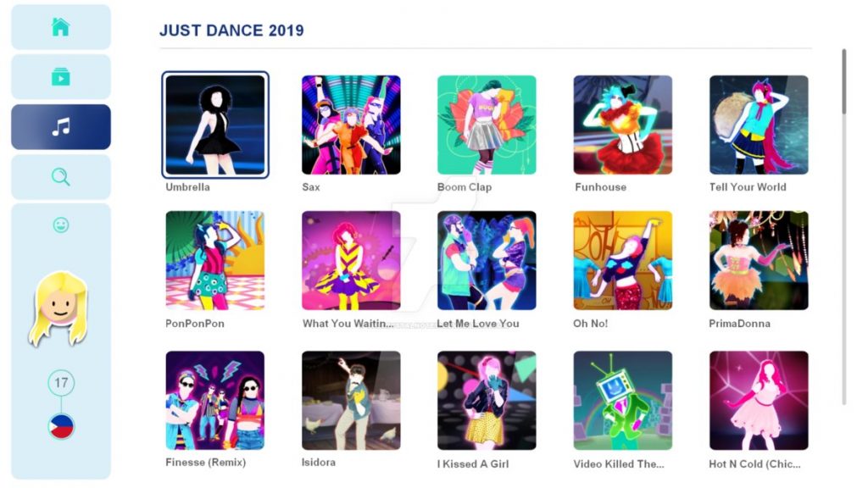Open the PrimaDonna song thumbnail

point(759,260)
